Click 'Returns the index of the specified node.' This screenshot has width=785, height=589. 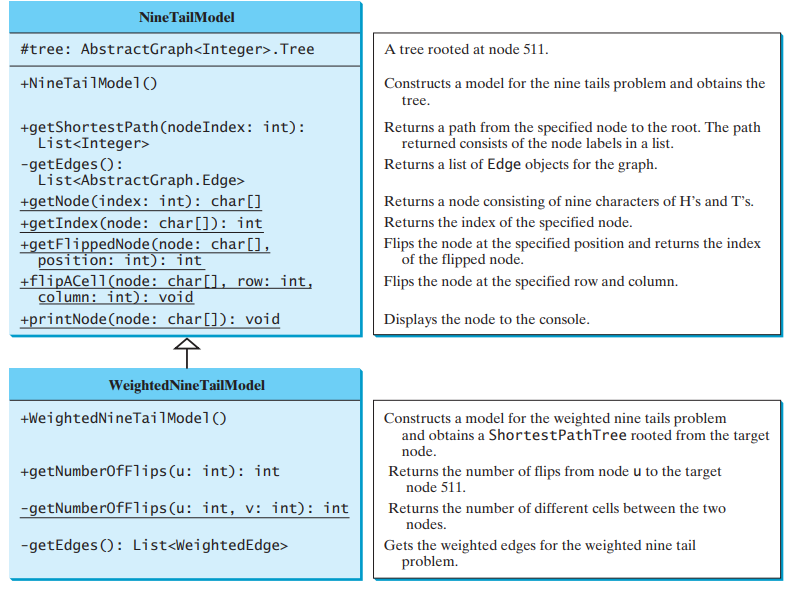tap(508, 222)
